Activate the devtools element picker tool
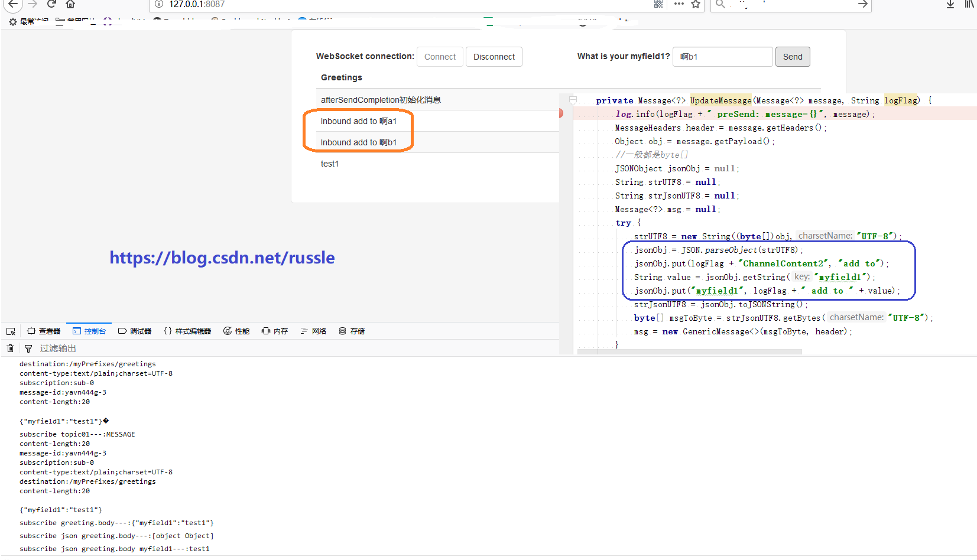 click(x=10, y=331)
